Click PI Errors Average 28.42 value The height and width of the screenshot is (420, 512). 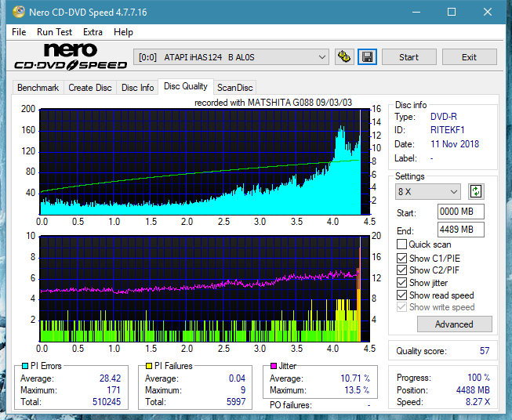pyautogui.click(x=110, y=378)
